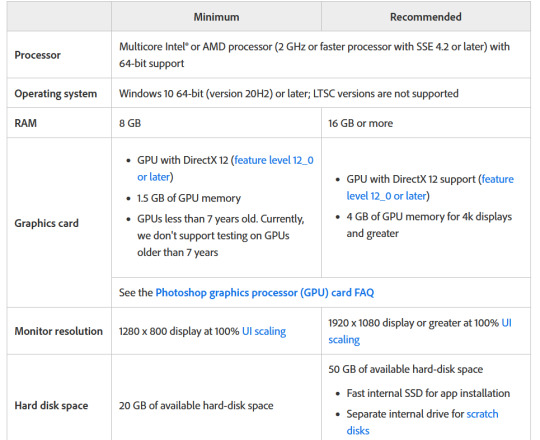Select the Minimum column header
Viewport: 540px width, 440px height.
pos(216,17)
